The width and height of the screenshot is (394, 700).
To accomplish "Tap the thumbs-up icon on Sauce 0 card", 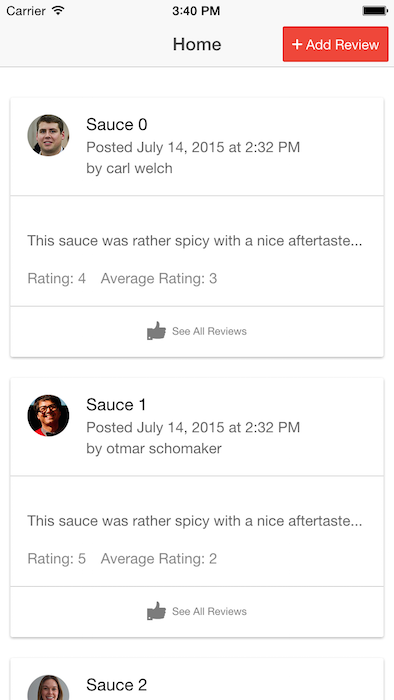I will click(x=156, y=331).
